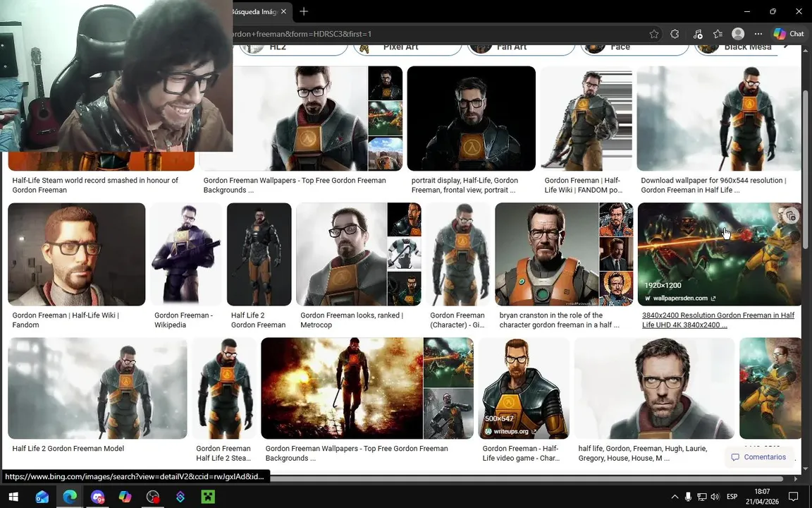Screen dimensions: 812x508
Task: Switch to Microsoft Edge in taskbar
Action: coord(70,497)
